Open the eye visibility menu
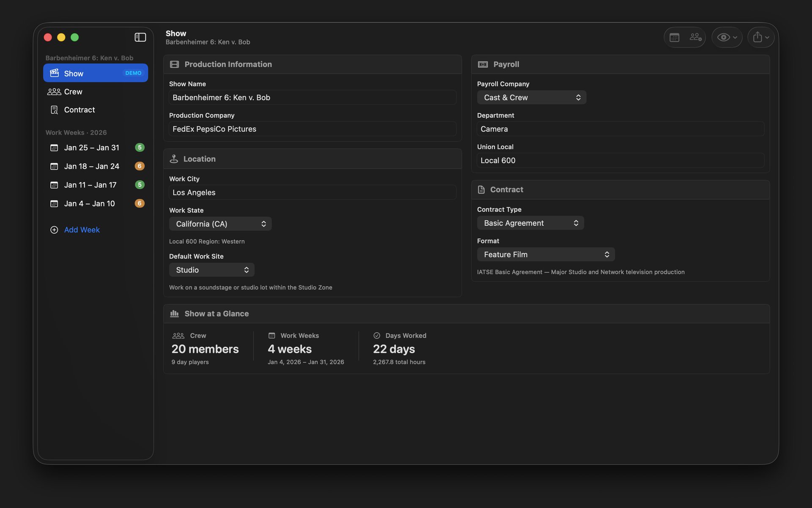 [x=727, y=37]
